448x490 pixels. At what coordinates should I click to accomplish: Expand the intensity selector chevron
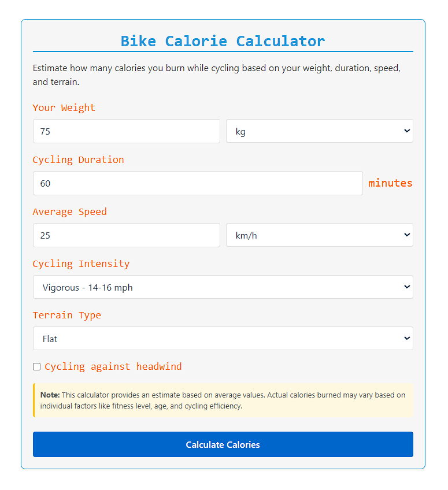tap(406, 287)
